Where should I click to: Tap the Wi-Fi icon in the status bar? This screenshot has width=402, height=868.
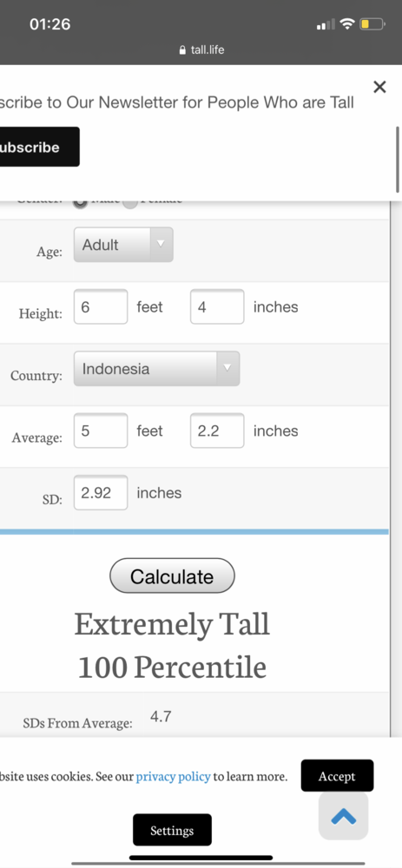tap(347, 23)
